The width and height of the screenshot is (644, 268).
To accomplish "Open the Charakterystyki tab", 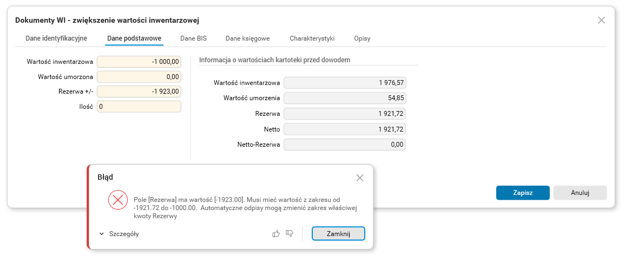I will (312, 38).
